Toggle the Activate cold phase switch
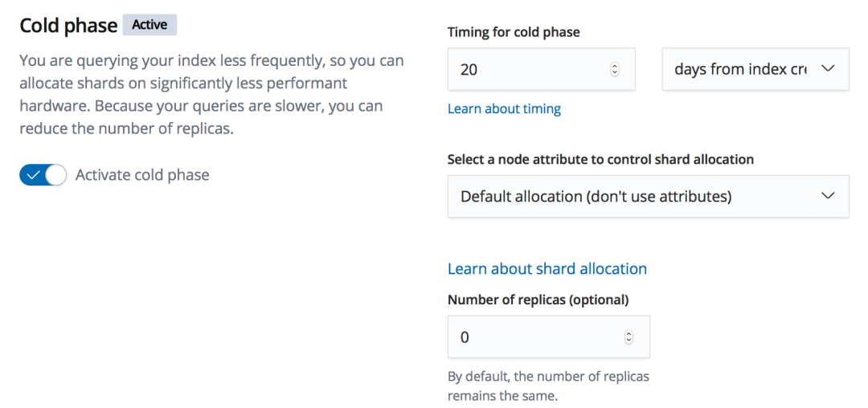868x408 pixels. [43, 174]
